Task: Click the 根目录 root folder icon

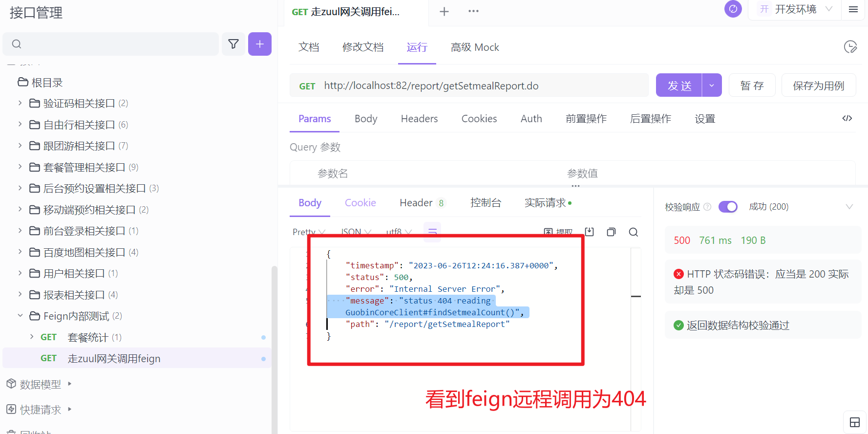Action: 23,82
